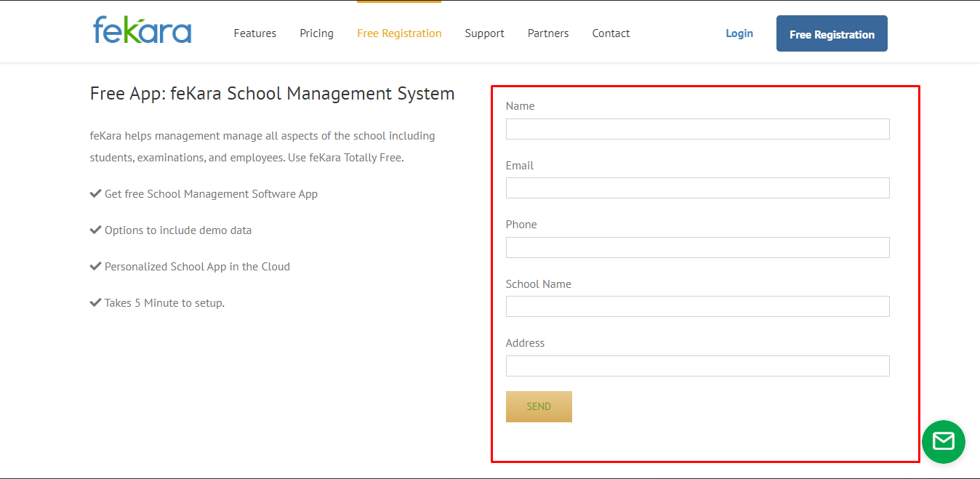Viewport: 980px width, 479px height.
Task: Visit the Partners page
Action: coord(548,33)
